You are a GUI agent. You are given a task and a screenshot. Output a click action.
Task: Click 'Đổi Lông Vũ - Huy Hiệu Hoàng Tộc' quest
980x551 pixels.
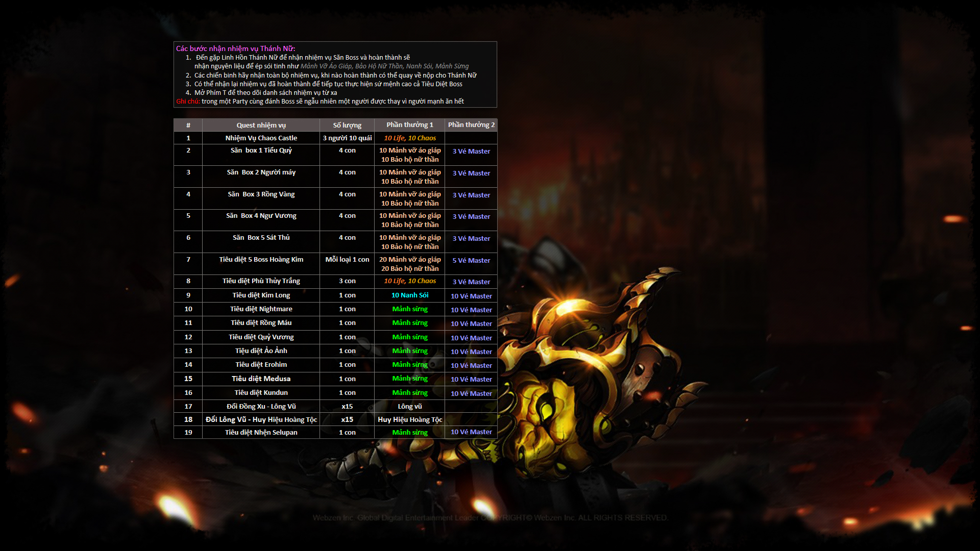pos(261,419)
